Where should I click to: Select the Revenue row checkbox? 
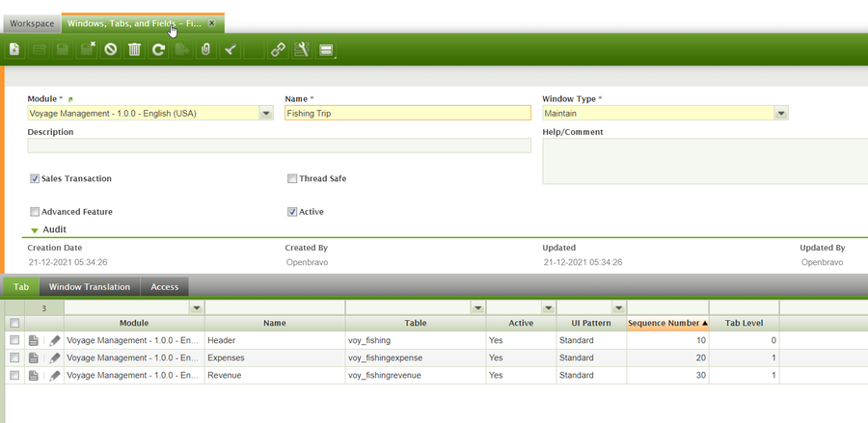pyautogui.click(x=14, y=375)
